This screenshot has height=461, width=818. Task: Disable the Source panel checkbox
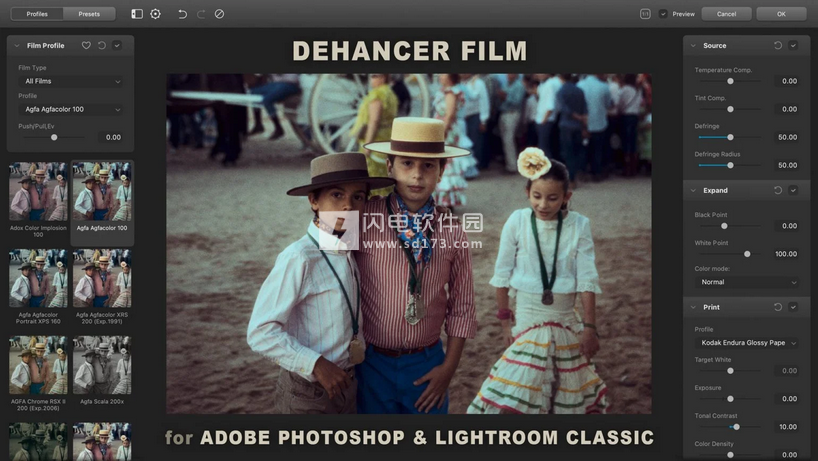point(793,45)
